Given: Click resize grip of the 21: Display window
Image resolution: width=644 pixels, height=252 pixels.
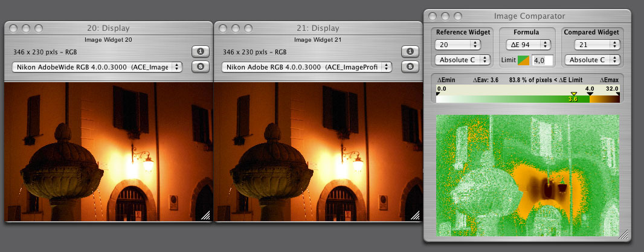Looking at the screenshot, I should (416, 215).
